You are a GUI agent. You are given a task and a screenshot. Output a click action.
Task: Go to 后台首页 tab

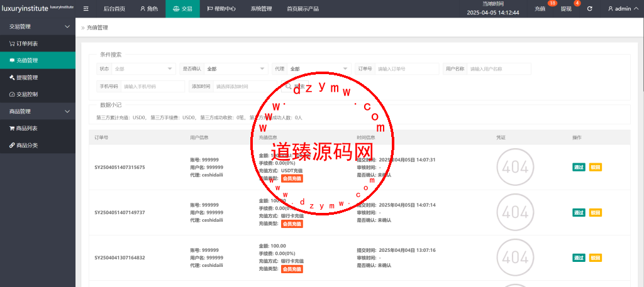114,9
